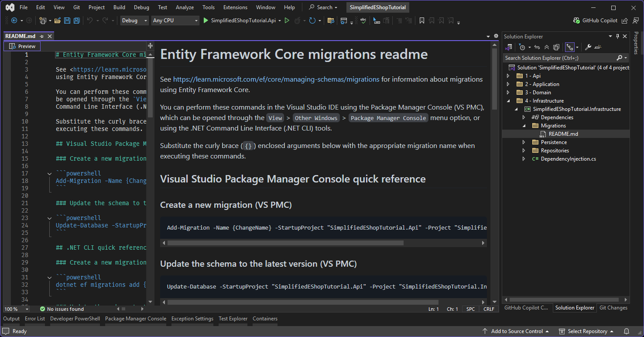644x337 pixels.
Task: Click the spell checker abc icon
Action: click(x=363, y=21)
